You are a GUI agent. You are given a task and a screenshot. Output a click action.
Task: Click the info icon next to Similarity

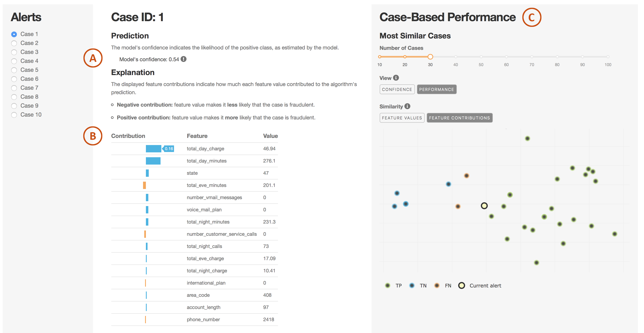point(407,106)
